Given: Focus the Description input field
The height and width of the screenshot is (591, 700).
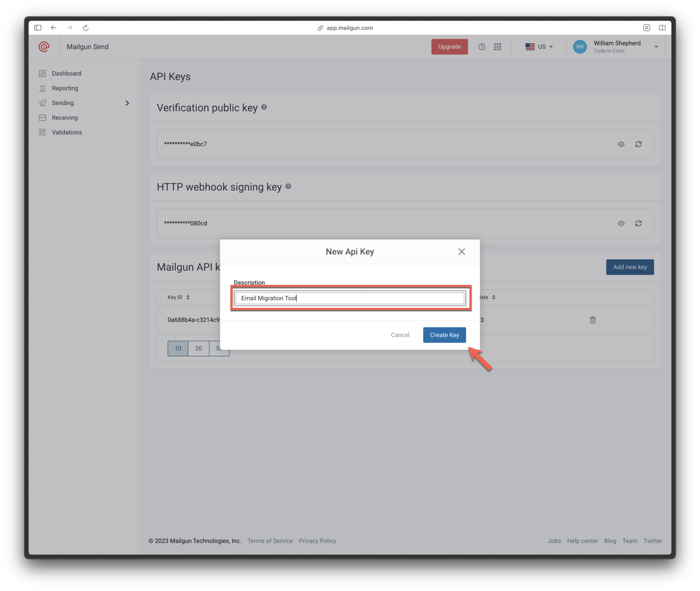Looking at the screenshot, I should tap(350, 298).
